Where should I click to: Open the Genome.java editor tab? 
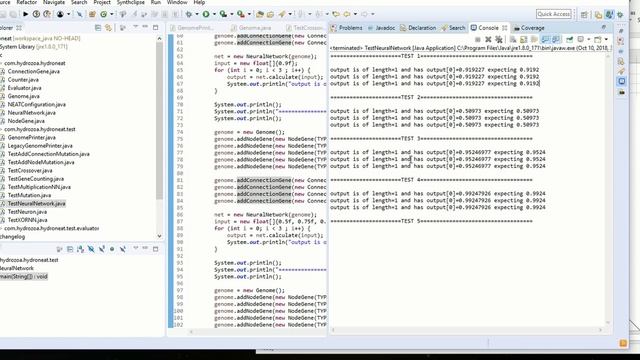coord(251,28)
